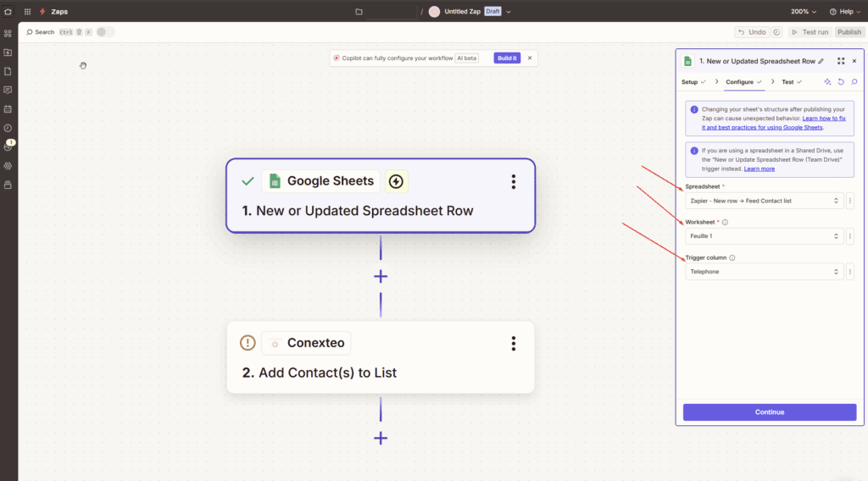The width and height of the screenshot is (868, 481).
Task: Open three-dot menu on Conexteo step
Action: (x=514, y=343)
